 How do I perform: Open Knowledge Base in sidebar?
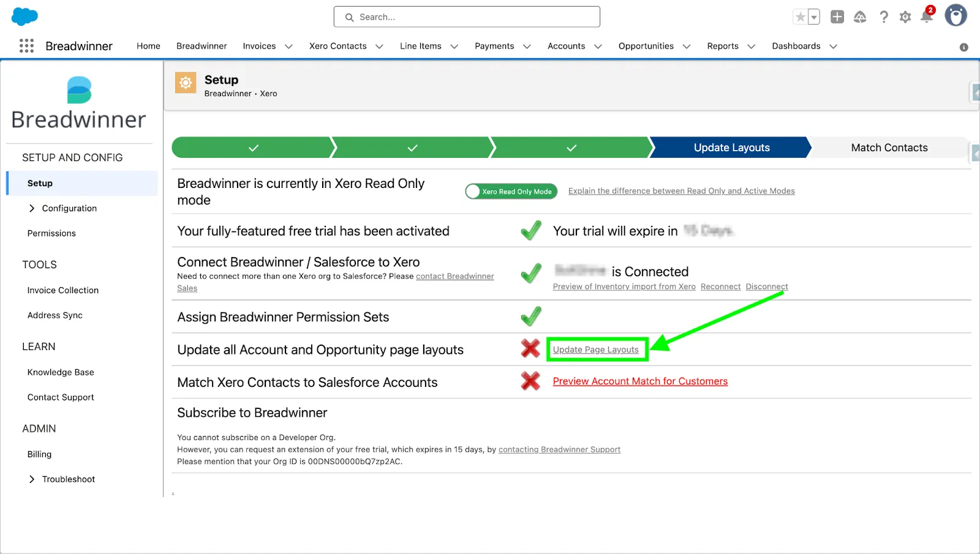click(61, 372)
